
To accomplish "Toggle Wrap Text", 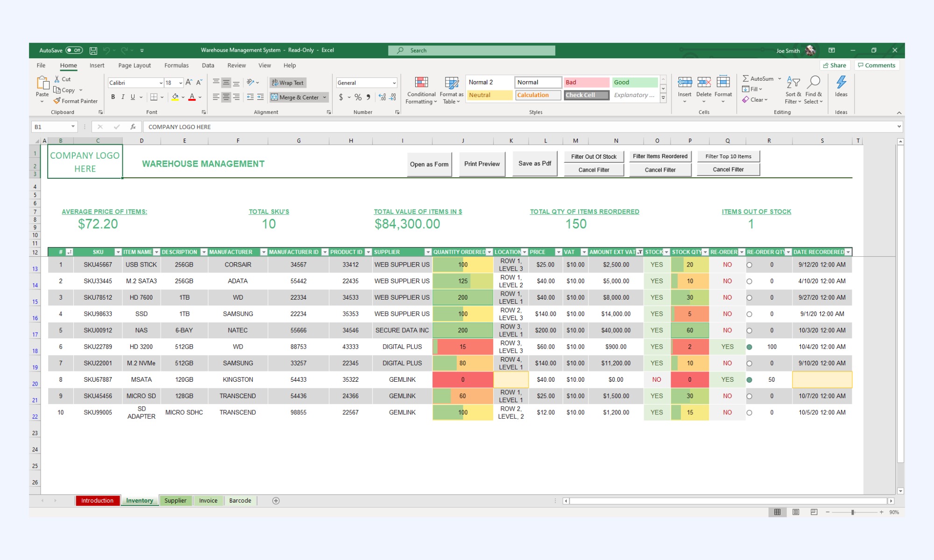I will (288, 83).
